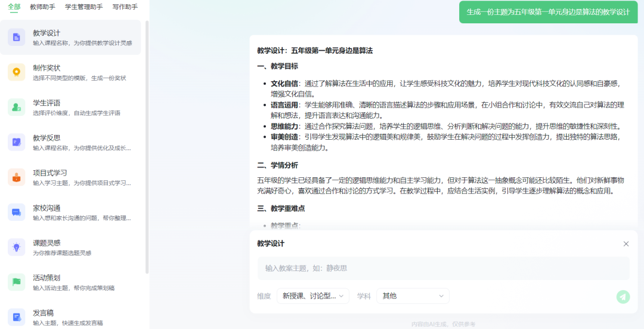Select the 项目式学习 list item title
This screenshot has width=644, height=329.
pos(50,173)
